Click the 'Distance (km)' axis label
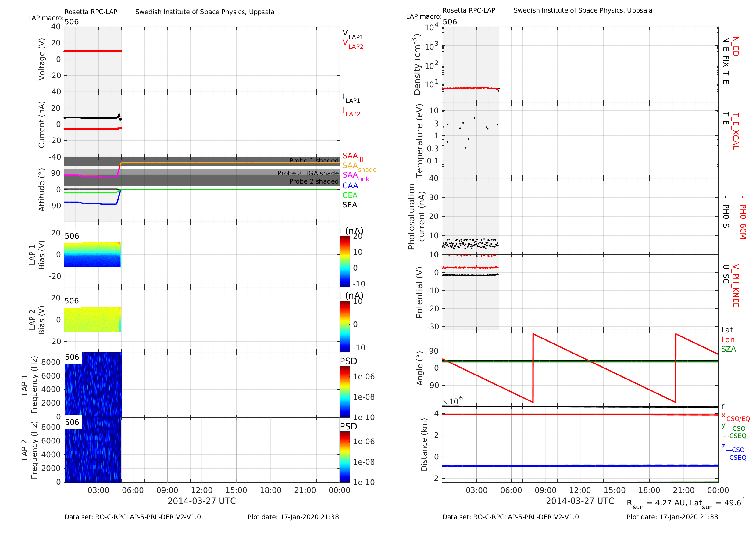The height and width of the screenshot is (535, 756). 424,445
